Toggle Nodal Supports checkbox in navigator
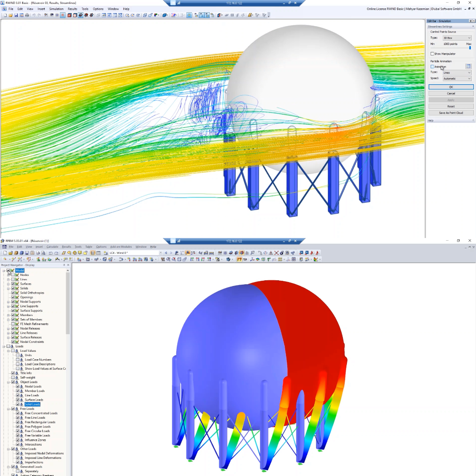 [13, 302]
